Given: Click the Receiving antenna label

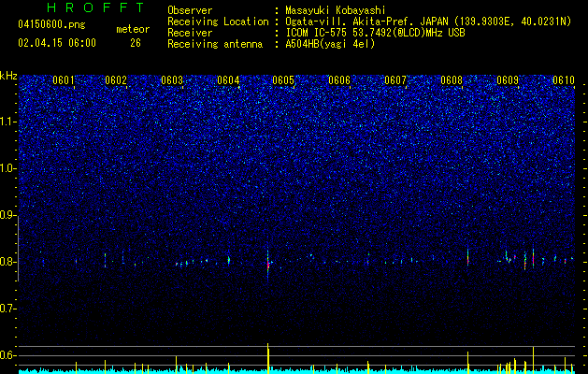Looking at the screenshot, I should tap(215, 44).
